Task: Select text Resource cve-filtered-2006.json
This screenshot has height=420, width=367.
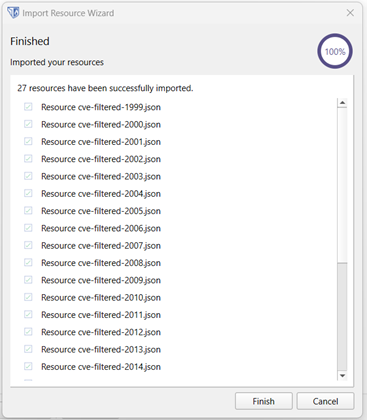Action: coord(101,229)
